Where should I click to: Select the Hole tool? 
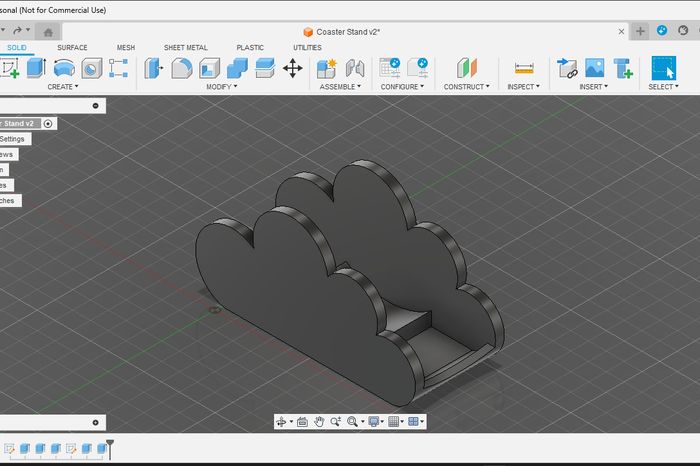(x=92, y=68)
